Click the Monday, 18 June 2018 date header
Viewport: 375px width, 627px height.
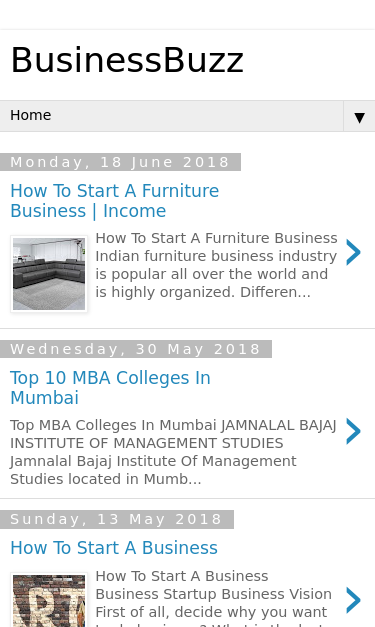tap(120, 162)
